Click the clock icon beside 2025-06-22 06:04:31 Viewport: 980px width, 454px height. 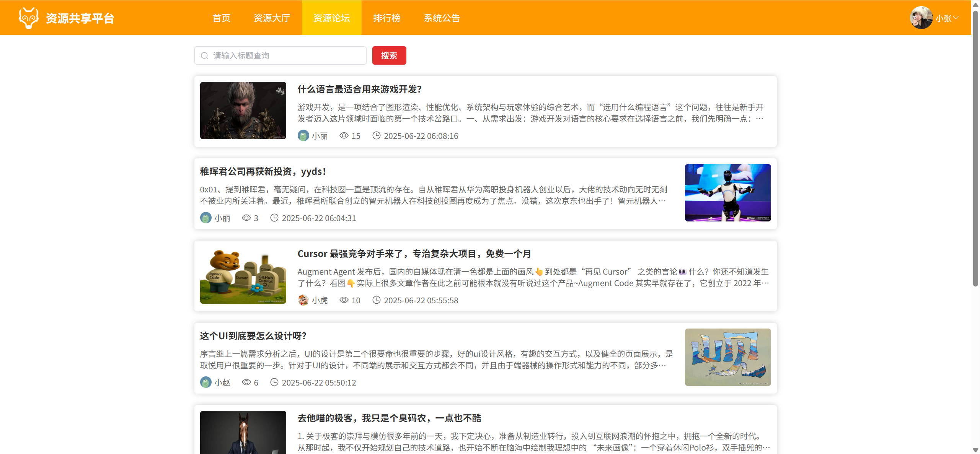pyautogui.click(x=274, y=218)
